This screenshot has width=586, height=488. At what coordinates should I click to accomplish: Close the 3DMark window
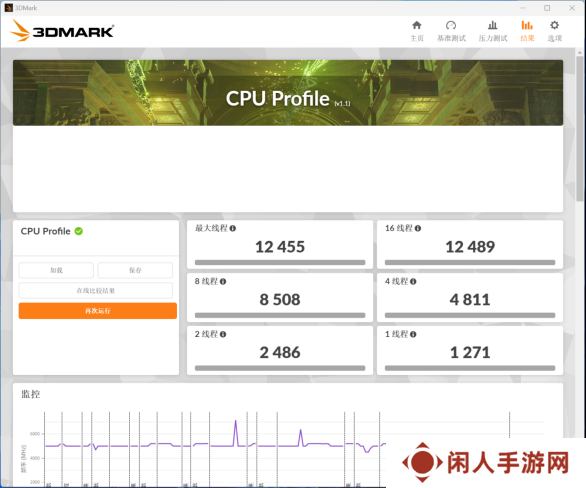tap(572, 8)
